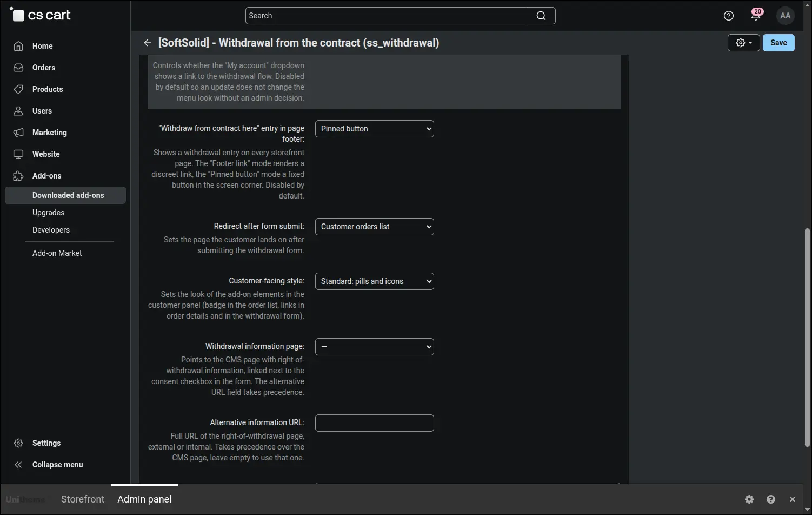Click the Add-ons puzzle icon

click(18, 176)
